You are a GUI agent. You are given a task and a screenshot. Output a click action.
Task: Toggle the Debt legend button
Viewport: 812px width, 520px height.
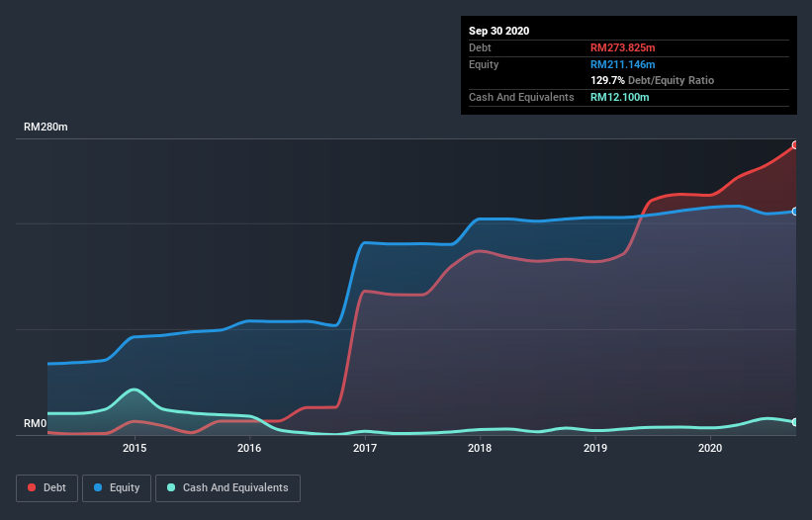point(47,488)
